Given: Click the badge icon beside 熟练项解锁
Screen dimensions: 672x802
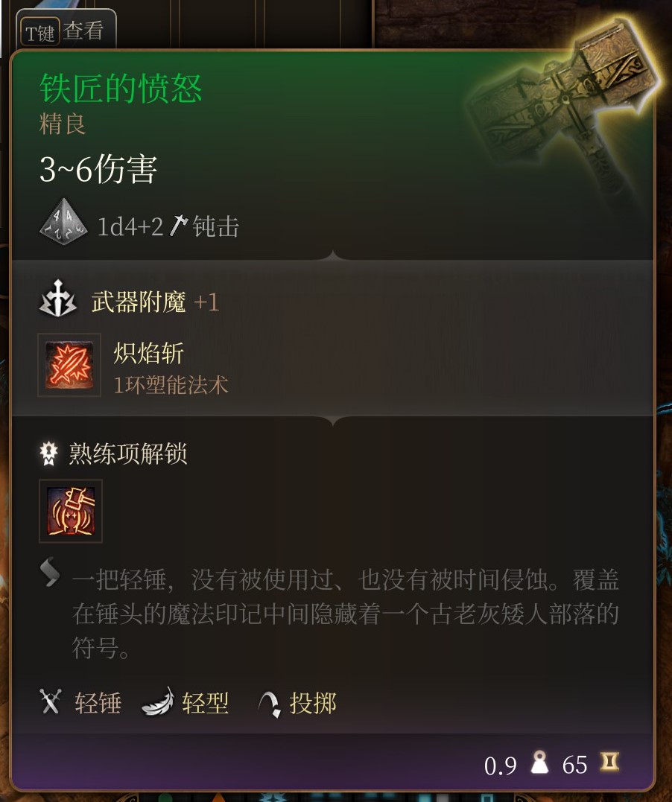Looking at the screenshot, I should tap(49, 453).
